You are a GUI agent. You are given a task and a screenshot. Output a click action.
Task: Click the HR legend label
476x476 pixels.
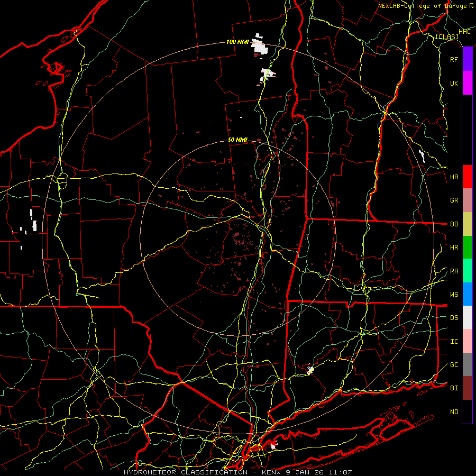tap(454, 248)
